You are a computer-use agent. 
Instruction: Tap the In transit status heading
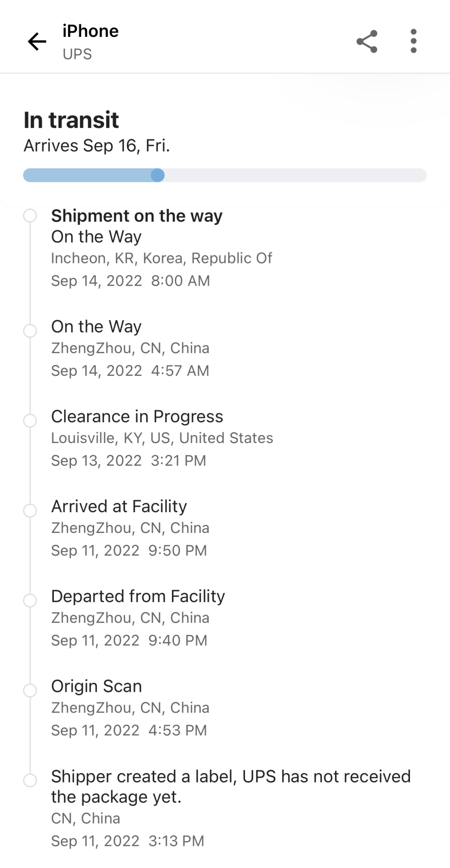71,120
